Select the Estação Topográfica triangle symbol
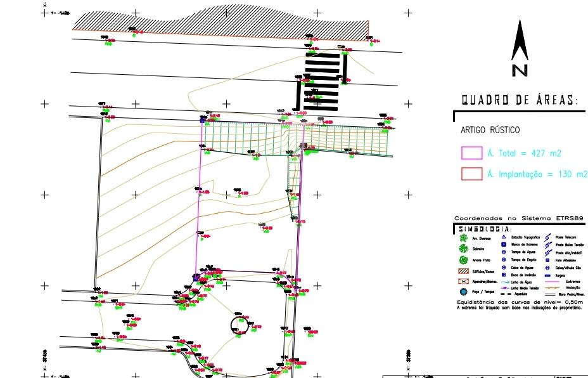 (x=504, y=237)
